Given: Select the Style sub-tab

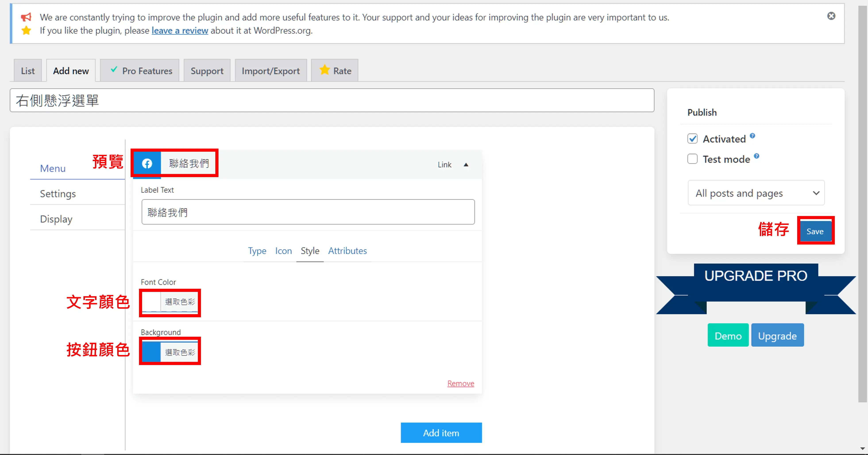Looking at the screenshot, I should (310, 251).
